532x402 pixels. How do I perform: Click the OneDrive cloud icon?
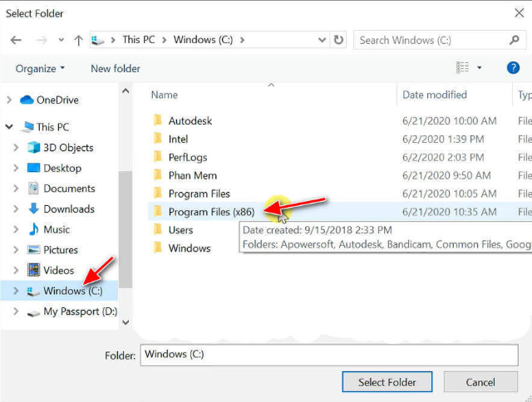(x=26, y=100)
